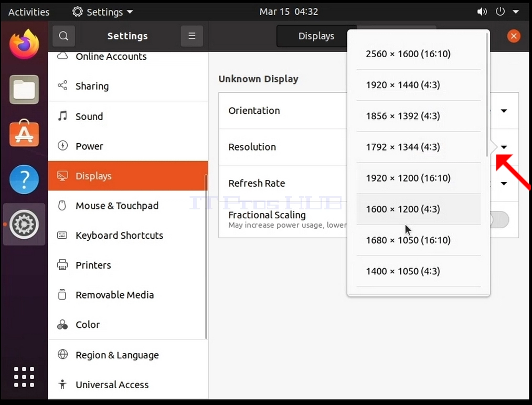Open Color settings
The image size is (532, 405).
(x=128, y=325)
